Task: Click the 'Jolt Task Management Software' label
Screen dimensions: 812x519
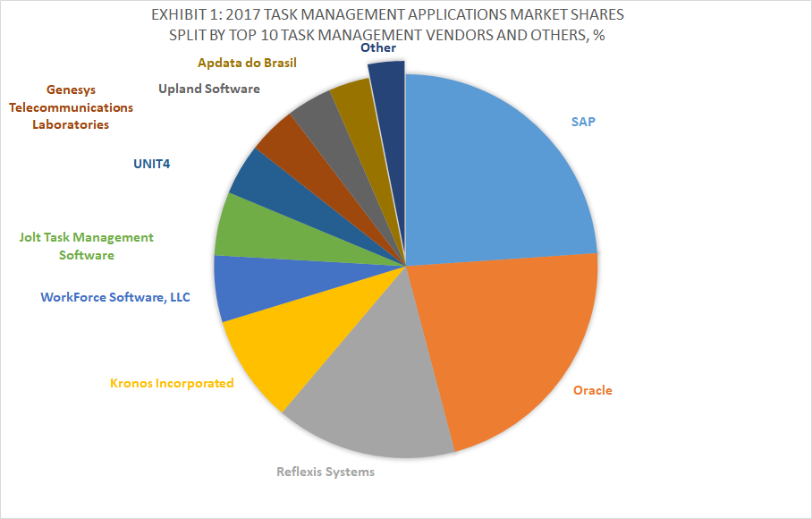Action: tap(87, 246)
